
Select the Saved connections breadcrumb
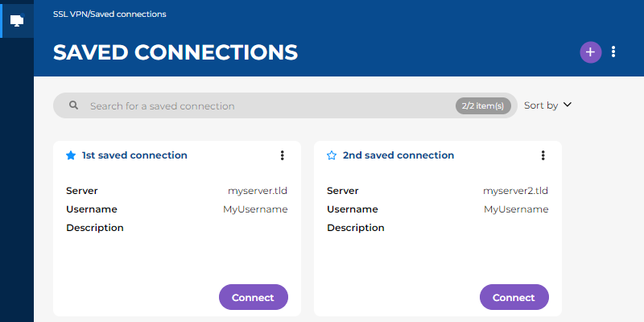click(x=130, y=14)
